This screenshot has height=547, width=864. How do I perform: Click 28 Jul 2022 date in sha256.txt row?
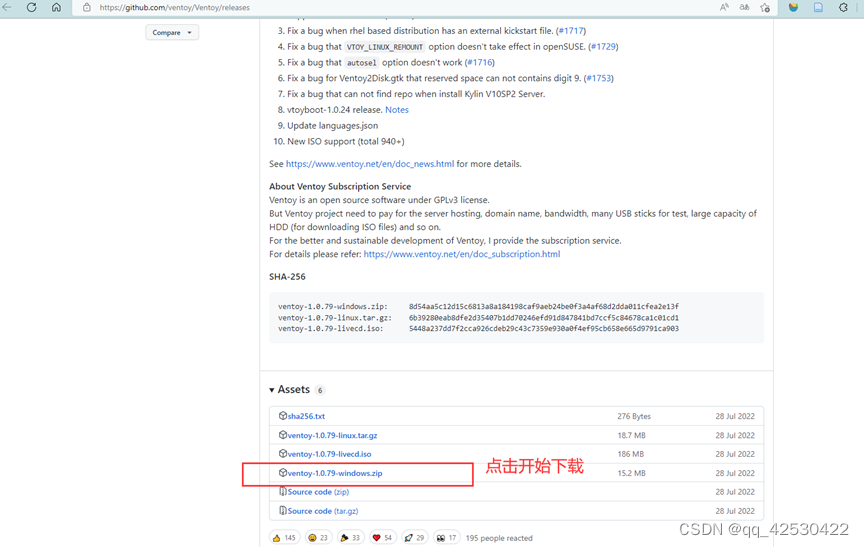tap(735, 416)
